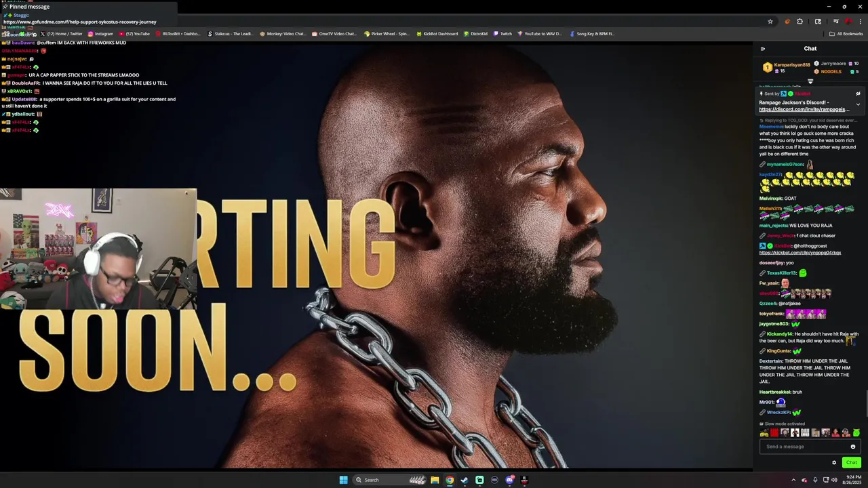Open main_rejects username in chat
The height and width of the screenshot is (488, 868).
(x=773, y=226)
